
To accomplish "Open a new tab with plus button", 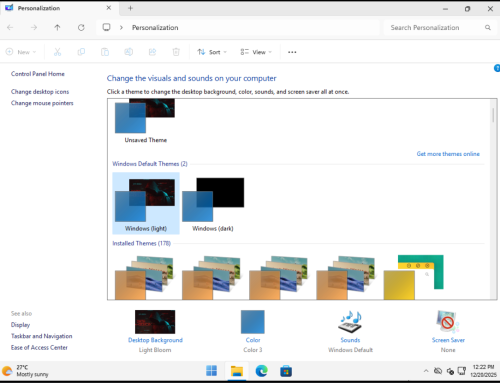I will [130, 8].
